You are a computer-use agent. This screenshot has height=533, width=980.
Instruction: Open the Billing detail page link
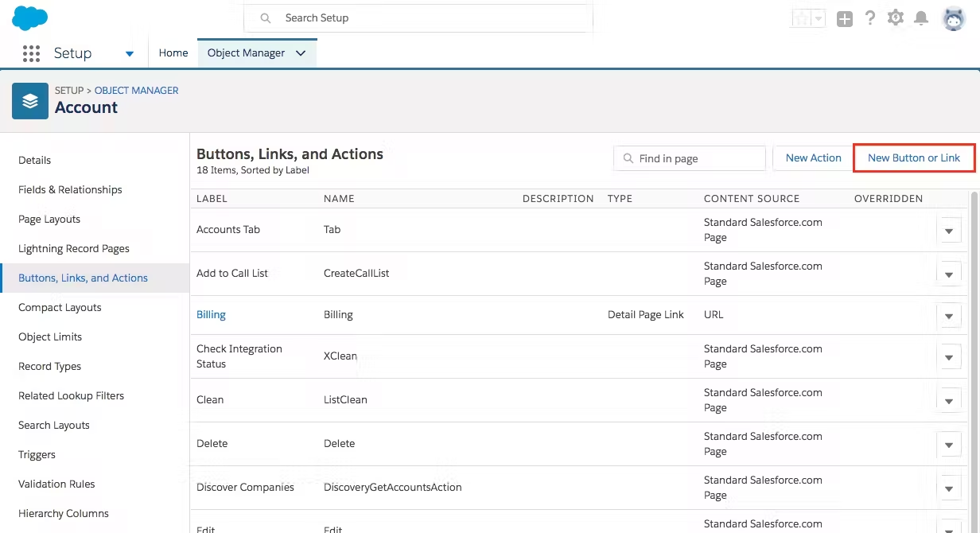tap(211, 314)
